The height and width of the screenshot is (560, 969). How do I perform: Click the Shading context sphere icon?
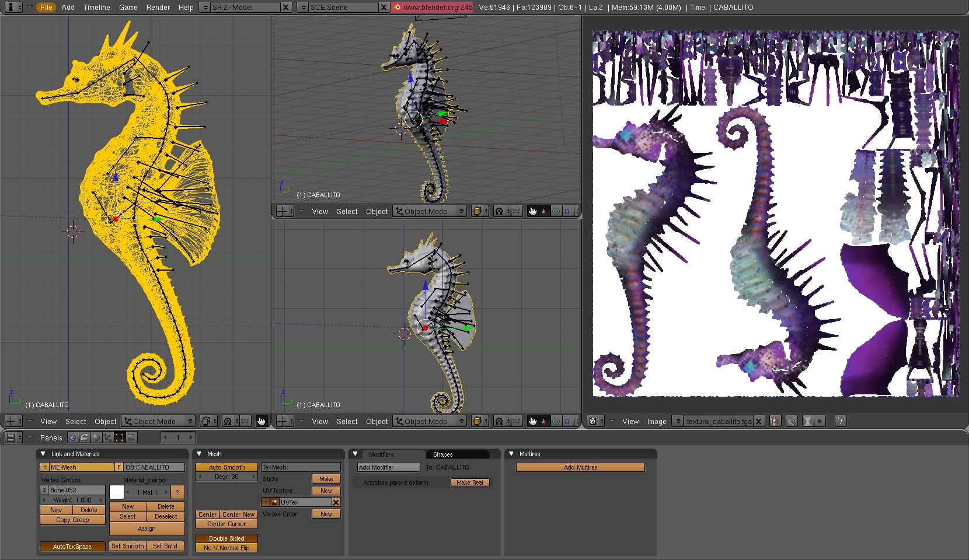click(x=96, y=437)
